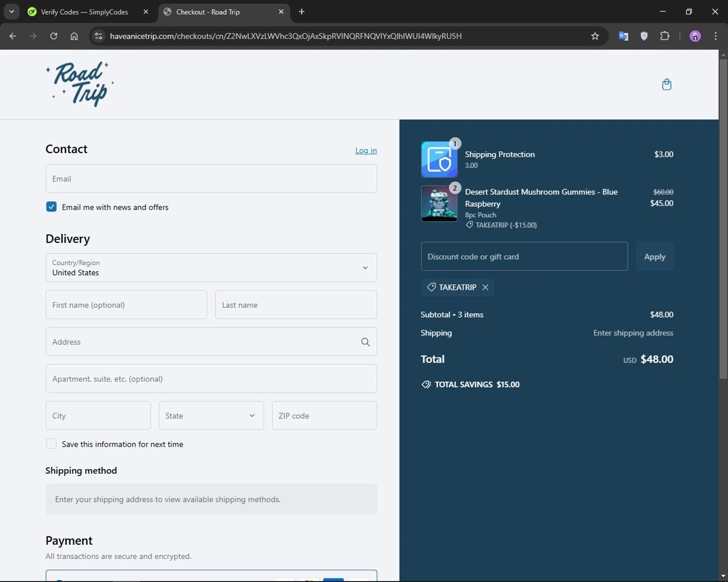Minimize the browser window

pos(662,12)
